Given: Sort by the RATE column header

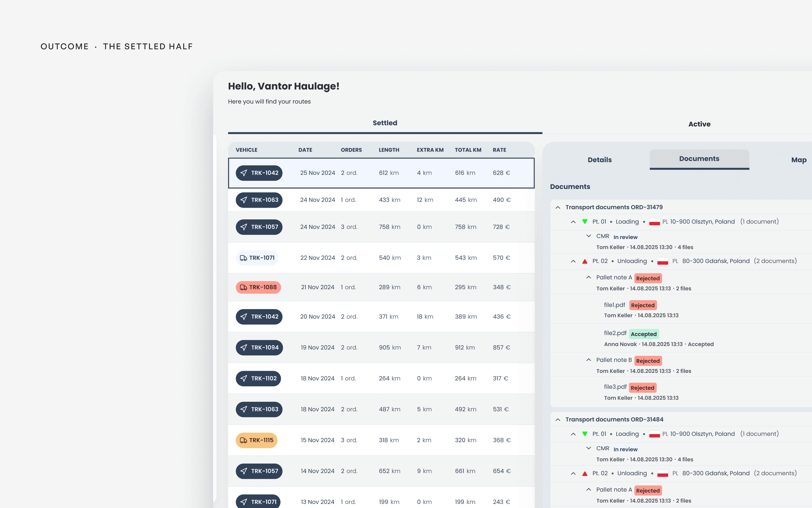Looking at the screenshot, I should coord(499,150).
